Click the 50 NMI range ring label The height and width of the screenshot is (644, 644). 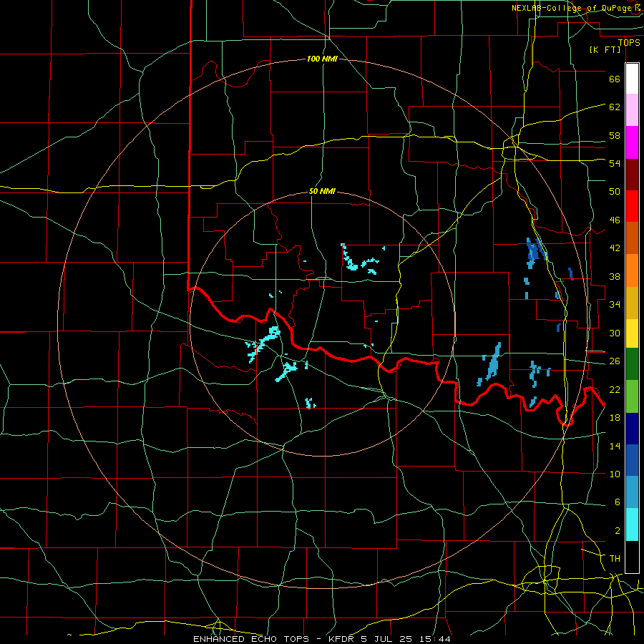322,191
